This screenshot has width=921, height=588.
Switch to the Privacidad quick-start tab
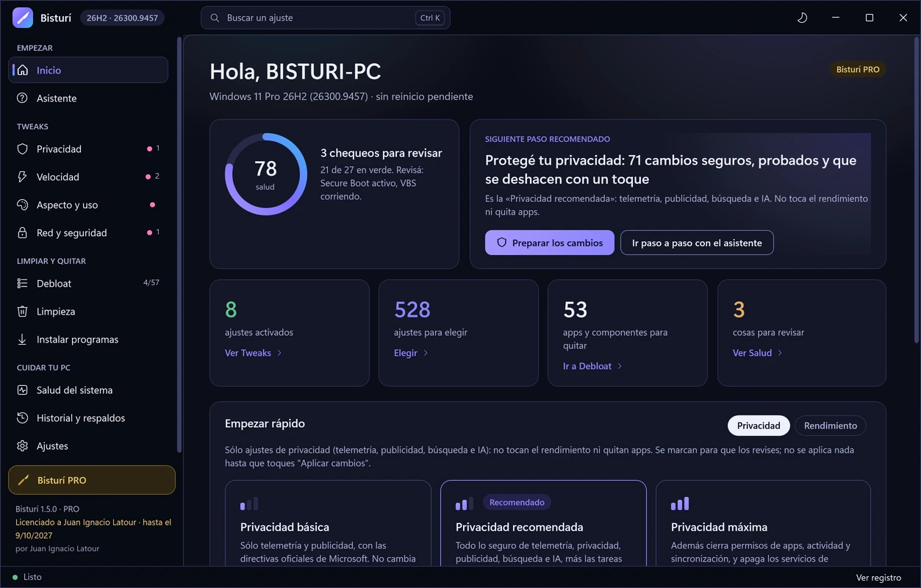(759, 426)
